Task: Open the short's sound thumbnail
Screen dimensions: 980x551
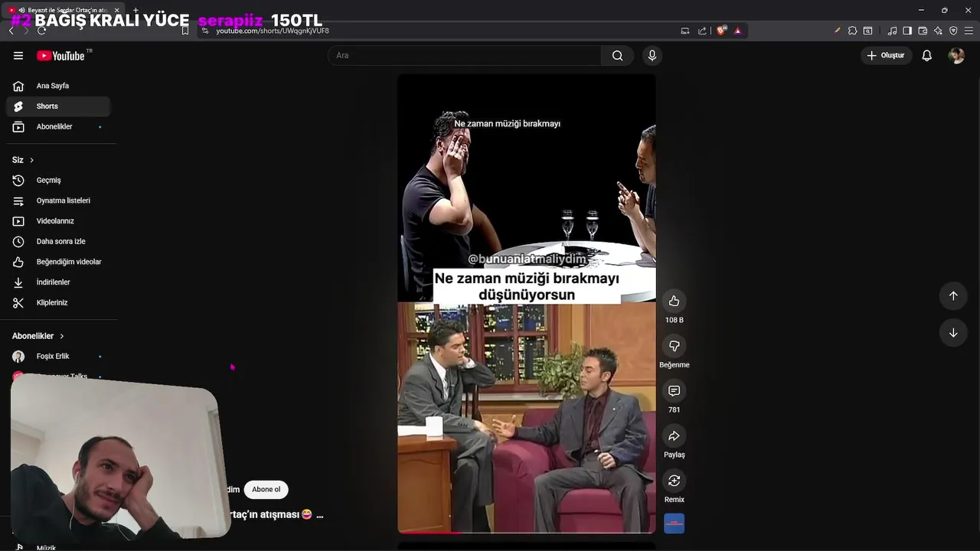Action: click(674, 523)
